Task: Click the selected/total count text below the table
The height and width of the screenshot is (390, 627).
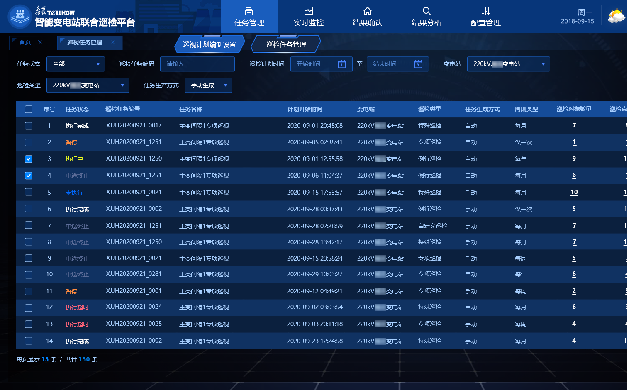Action: (x=57, y=359)
